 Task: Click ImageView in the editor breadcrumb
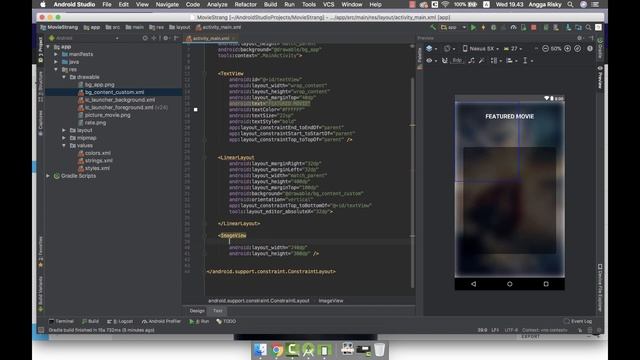click(331, 301)
